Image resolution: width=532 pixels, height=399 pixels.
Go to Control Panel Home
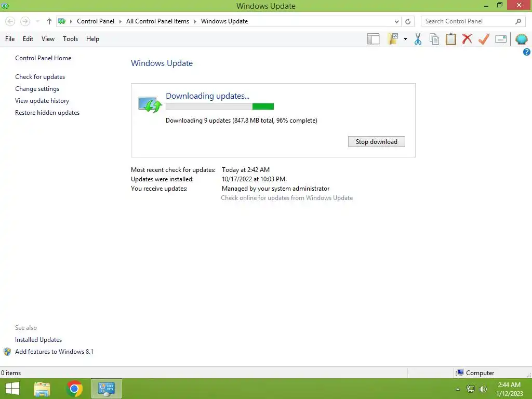coord(43,58)
